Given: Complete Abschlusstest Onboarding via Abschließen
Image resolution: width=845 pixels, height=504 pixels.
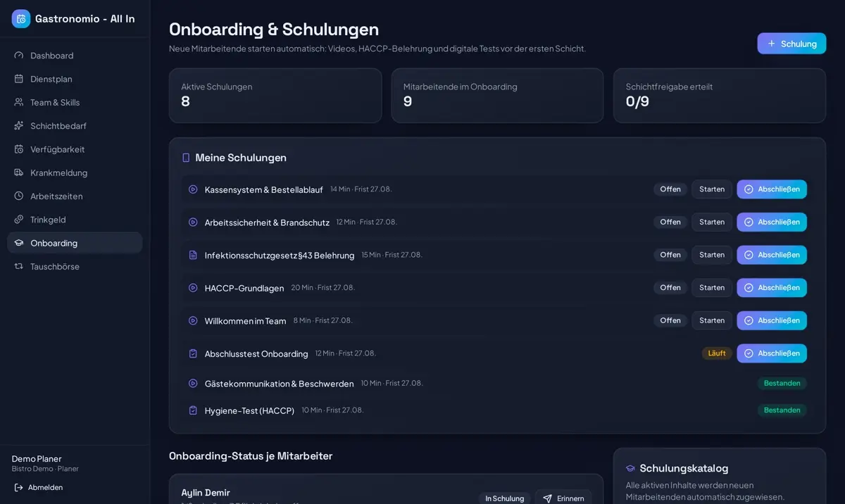Looking at the screenshot, I should pos(772,353).
